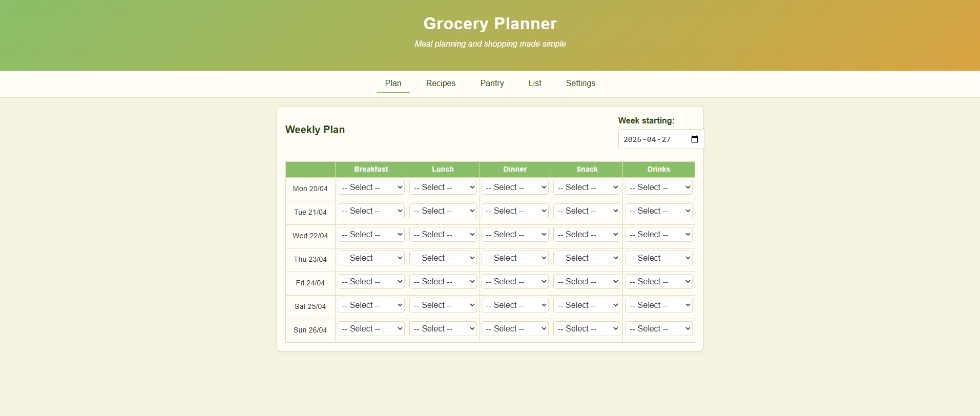Click the Sun 26/04 row label
Screen dimensions: 980x416
coord(310,330)
